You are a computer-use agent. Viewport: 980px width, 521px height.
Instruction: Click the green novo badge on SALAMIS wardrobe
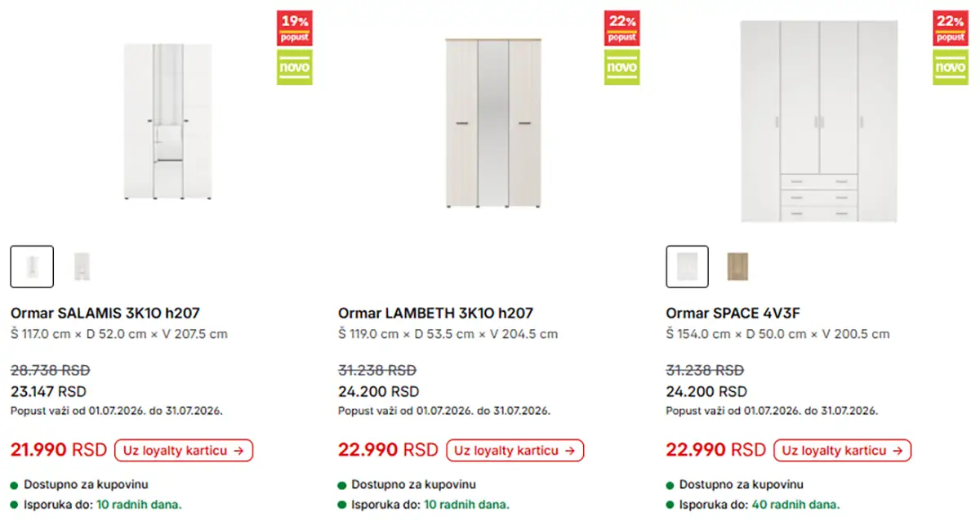click(295, 67)
